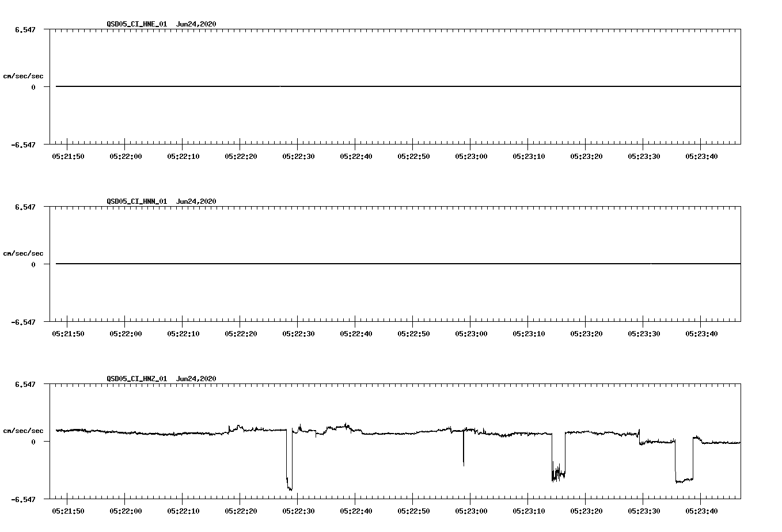Select the 6.547 upper limit on HNE plot
Viewport: 782px width, 532px height.
click(25, 29)
